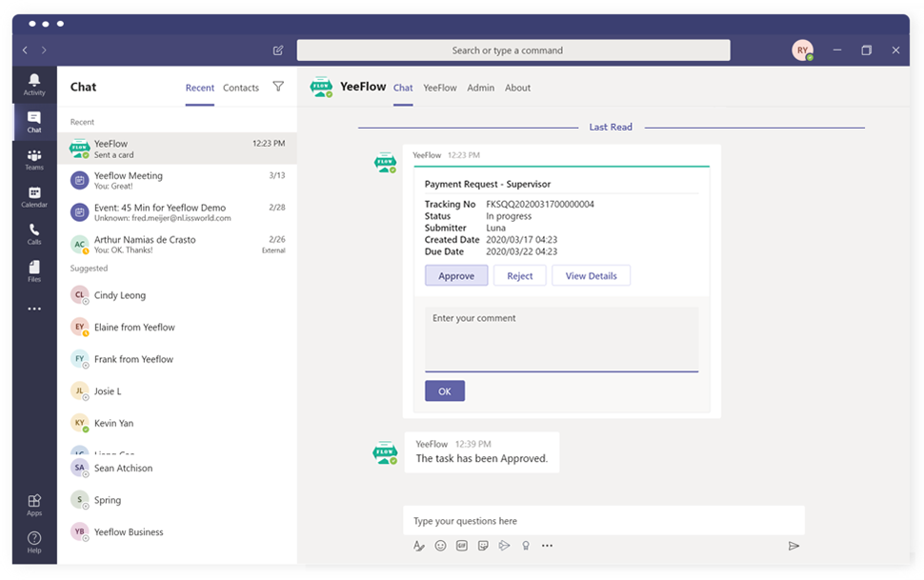
Task: Select the Spring contact
Action: coord(177,500)
